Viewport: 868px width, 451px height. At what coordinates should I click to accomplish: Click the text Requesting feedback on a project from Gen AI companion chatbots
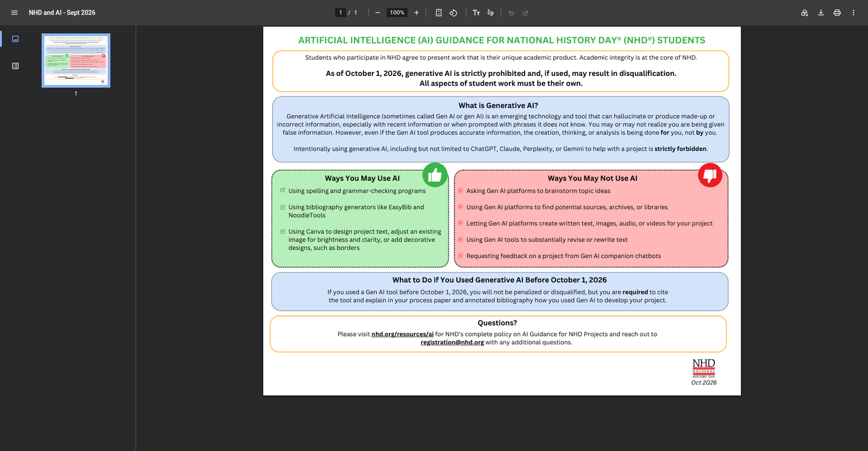click(x=564, y=256)
